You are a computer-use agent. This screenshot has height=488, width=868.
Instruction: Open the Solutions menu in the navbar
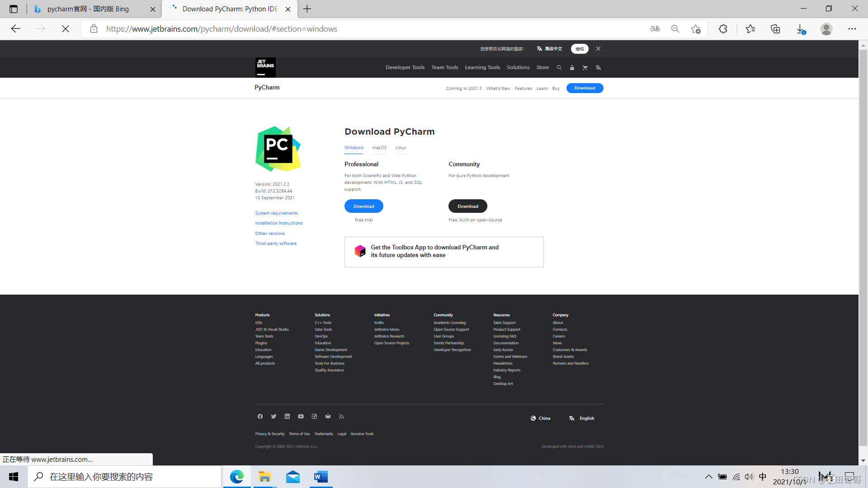point(518,67)
